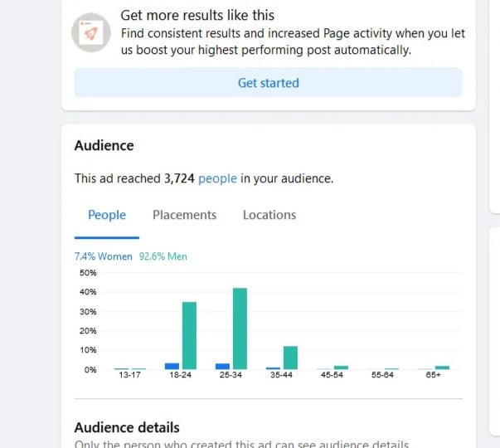Select the men's bar for ages 18-24
The height and width of the screenshot is (448, 500).
click(189, 335)
